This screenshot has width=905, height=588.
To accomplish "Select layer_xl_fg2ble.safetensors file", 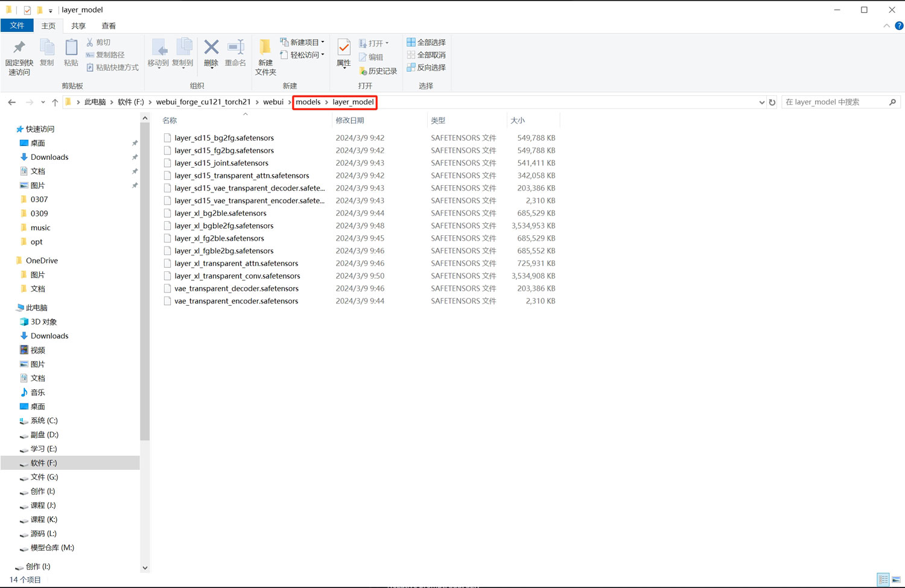I will point(219,238).
